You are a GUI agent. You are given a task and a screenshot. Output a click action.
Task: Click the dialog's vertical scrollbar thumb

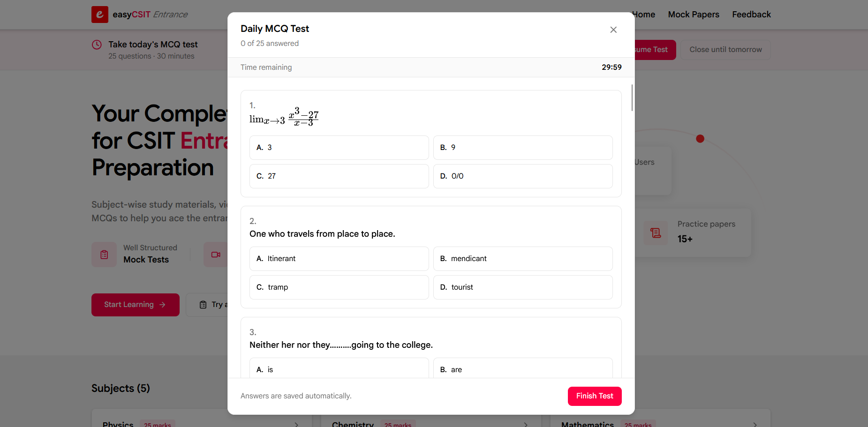[632, 97]
